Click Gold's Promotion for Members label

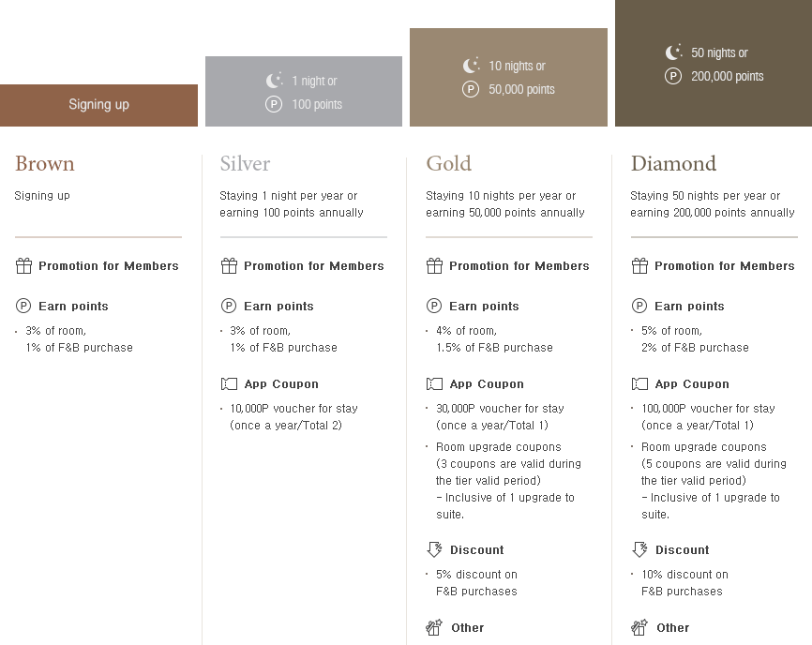point(519,266)
